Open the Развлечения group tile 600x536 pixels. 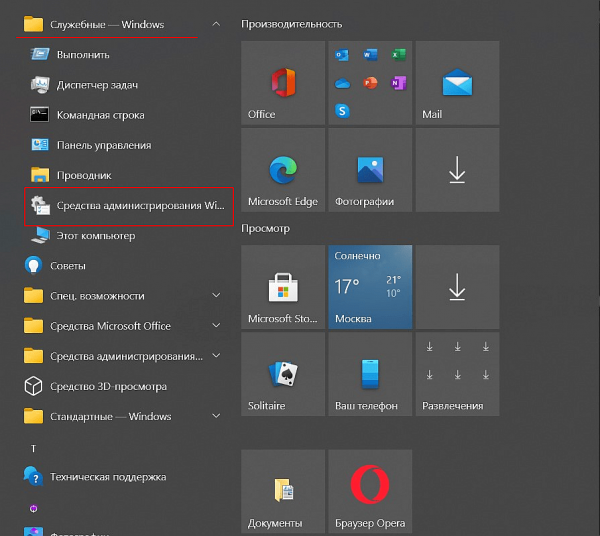coord(457,374)
